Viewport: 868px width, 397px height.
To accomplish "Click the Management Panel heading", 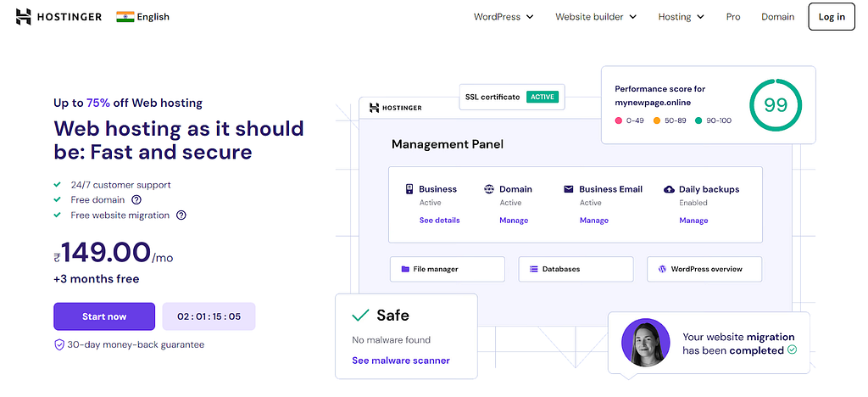I will (448, 144).
